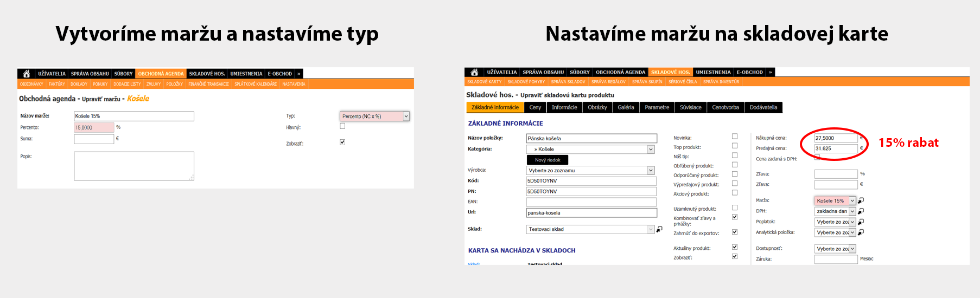The height and width of the screenshot is (298, 980).
Task: Tick the Novinka checkbox
Action: (735, 137)
